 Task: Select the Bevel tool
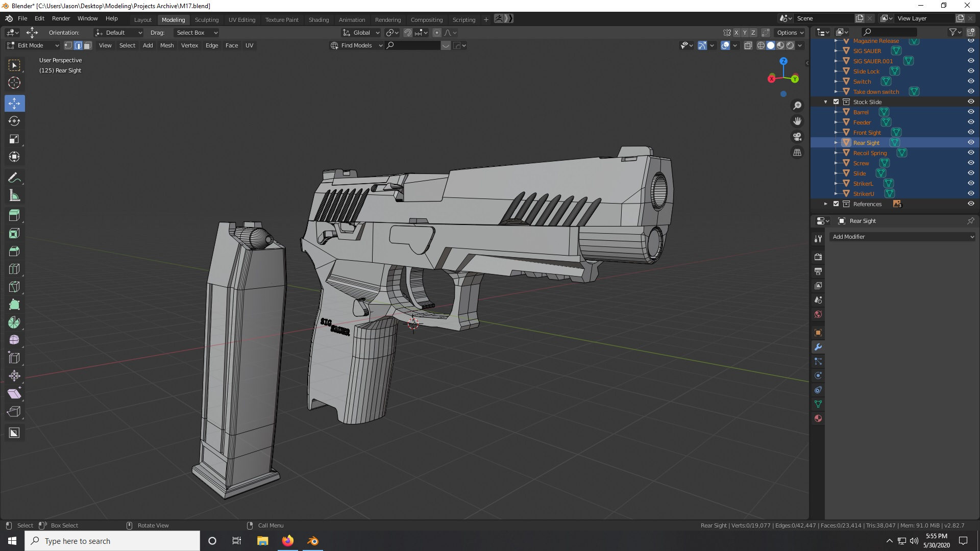coord(14,251)
